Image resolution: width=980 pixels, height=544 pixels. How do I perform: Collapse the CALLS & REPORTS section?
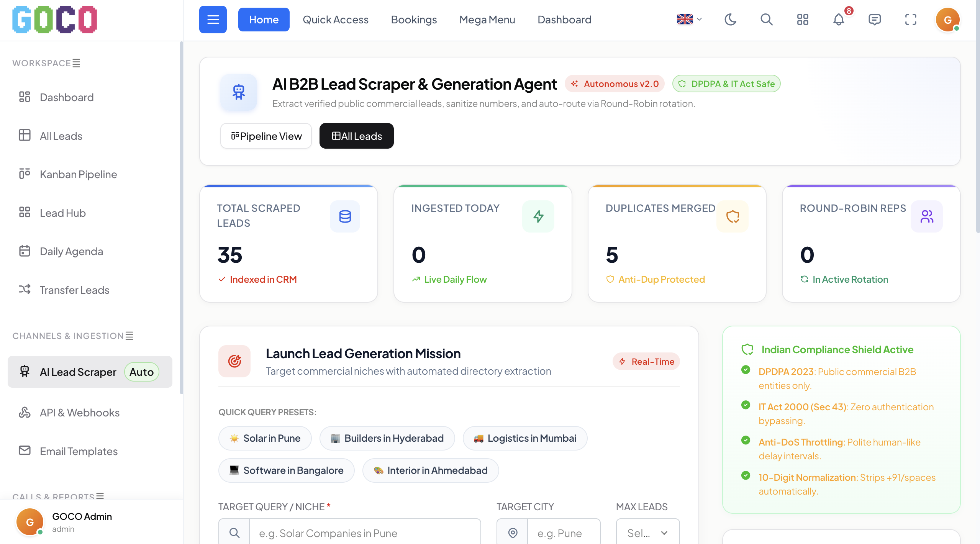(x=100, y=496)
